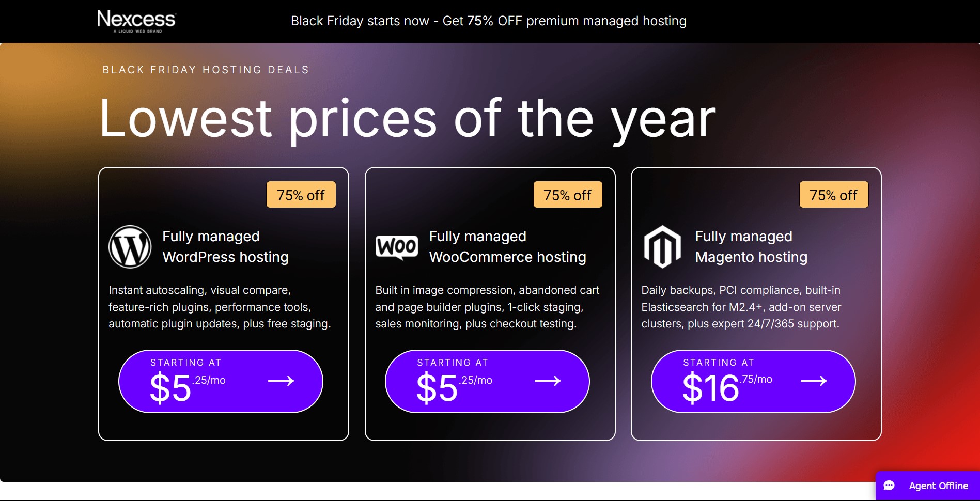Click the Black Friday announcement banner text
This screenshot has width=980, height=501.
tap(489, 21)
